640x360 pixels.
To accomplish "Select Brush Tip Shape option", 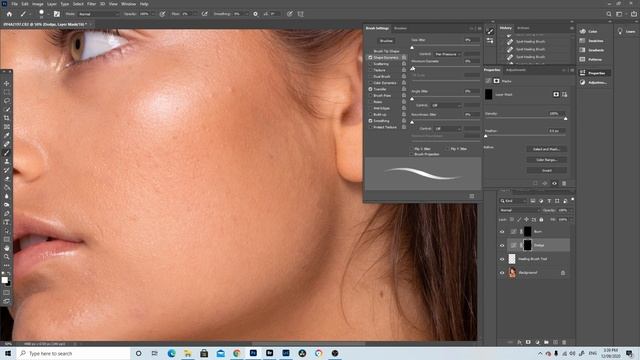I will coord(386,51).
